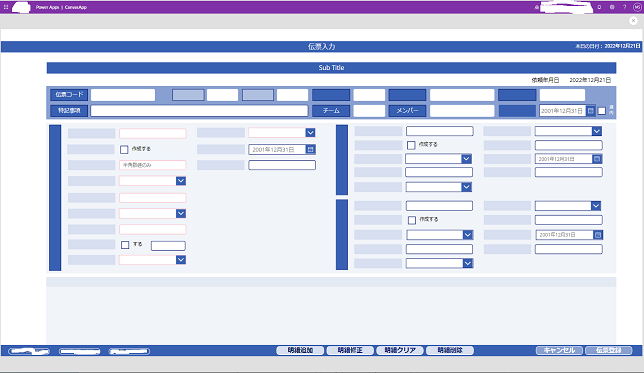
Task: Focus the 伝票コード input field
Action: tap(123, 95)
